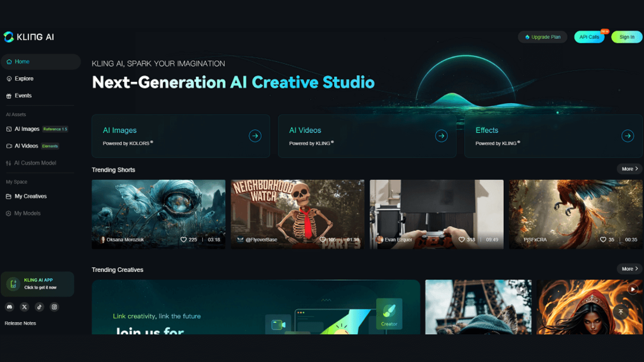Open the AI Videos feature card
644x362 pixels.
click(367, 136)
